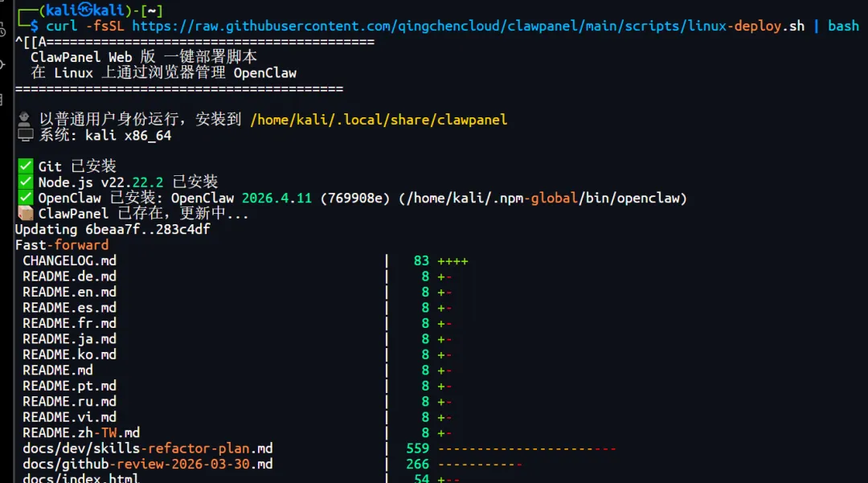Click the file name README.de.md
Image resolution: width=868 pixels, height=483 pixels.
tap(70, 276)
